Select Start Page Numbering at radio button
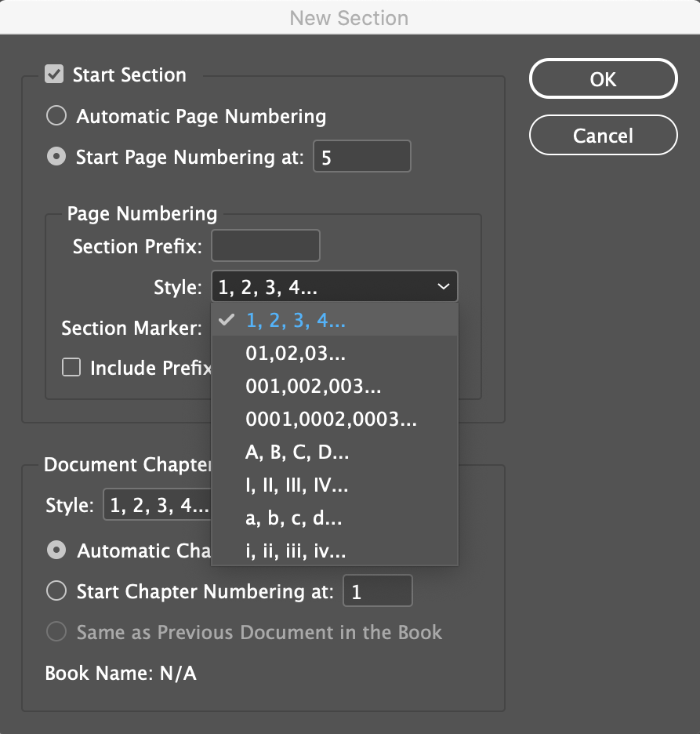Screen dimensions: 700x734 coord(56,156)
